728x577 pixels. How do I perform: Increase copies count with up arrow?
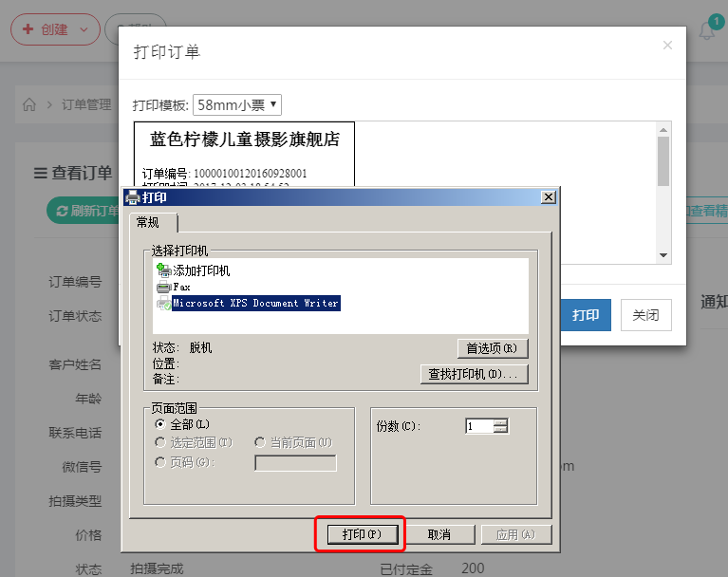[500, 422]
